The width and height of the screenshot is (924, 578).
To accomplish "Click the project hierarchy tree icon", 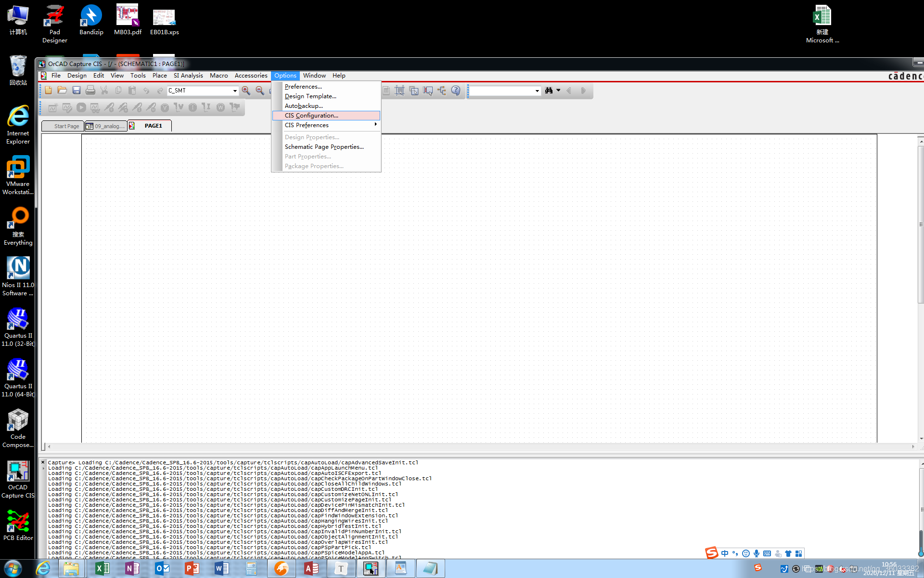I will pos(442,91).
